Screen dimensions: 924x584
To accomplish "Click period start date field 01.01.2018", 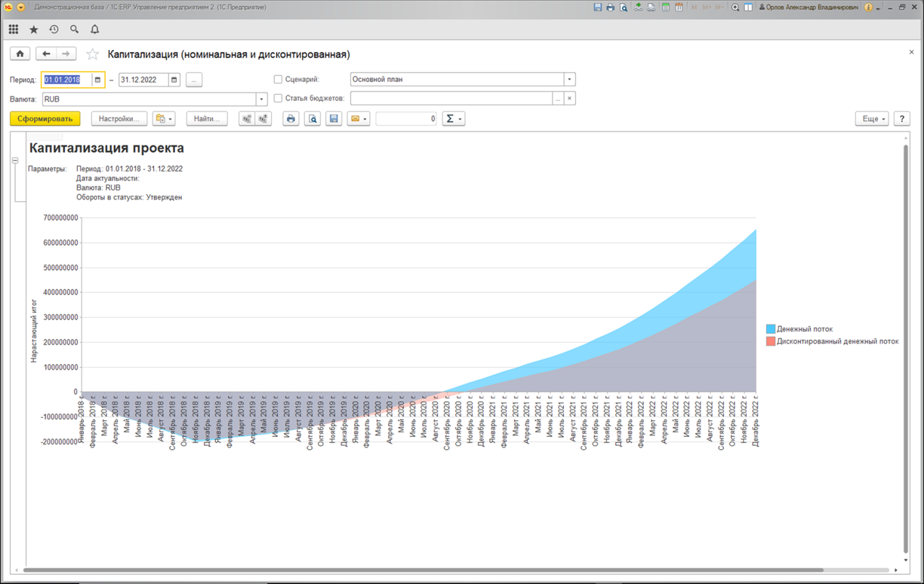I will (x=67, y=80).
